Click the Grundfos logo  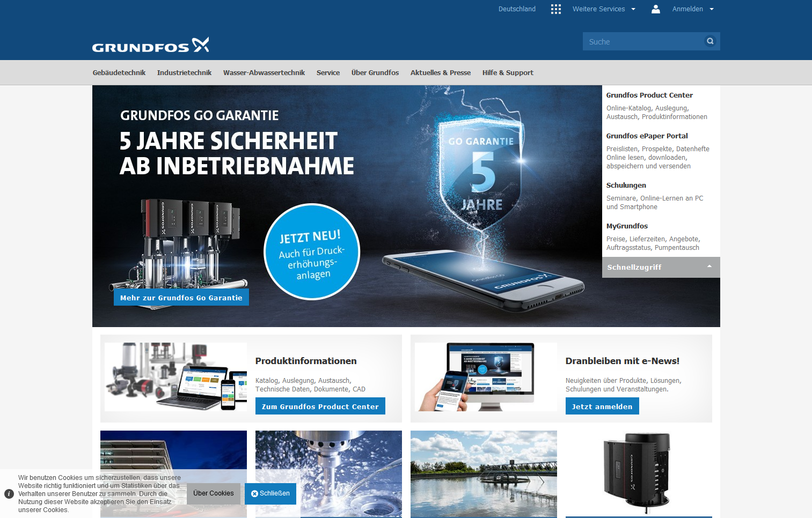(x=151, y=45)
